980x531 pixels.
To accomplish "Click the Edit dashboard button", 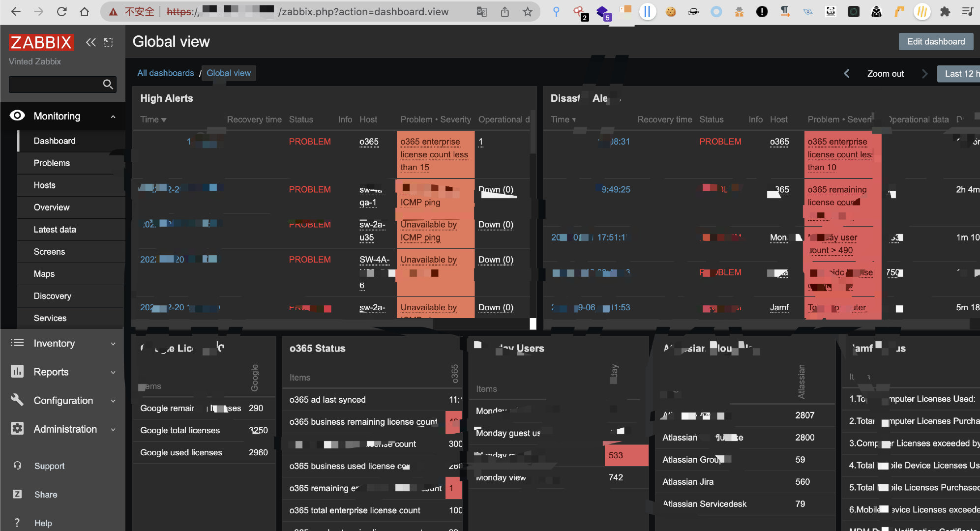I will tap(936, 42).
